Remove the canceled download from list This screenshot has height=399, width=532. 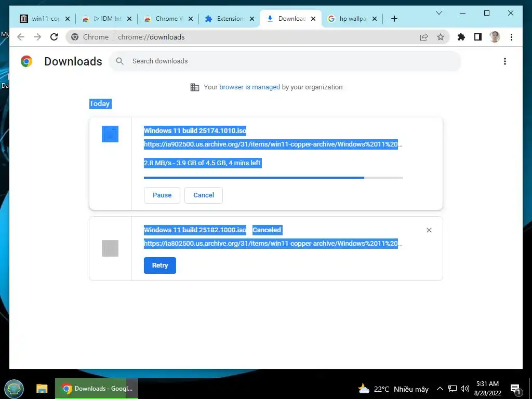click(x=429, y=230)
